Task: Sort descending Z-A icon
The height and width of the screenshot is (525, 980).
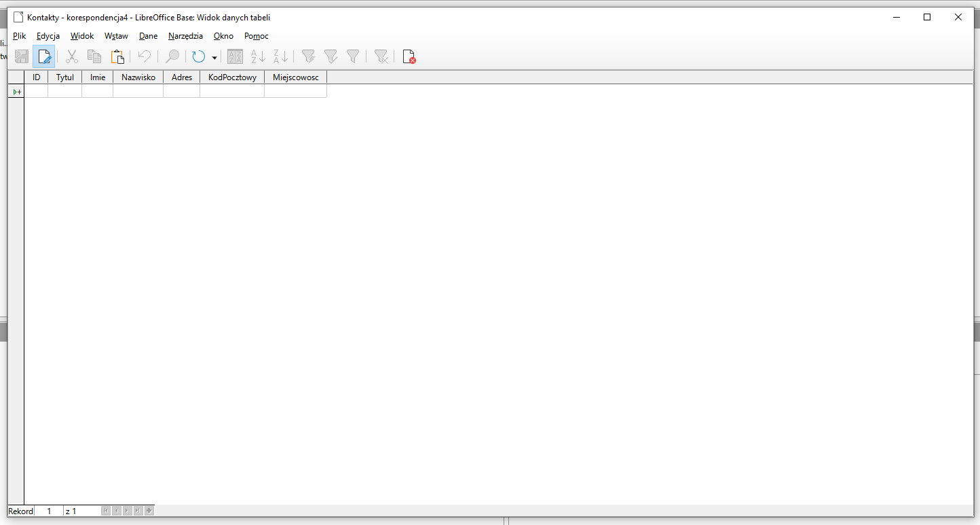Action: click(x=280, y=57)
